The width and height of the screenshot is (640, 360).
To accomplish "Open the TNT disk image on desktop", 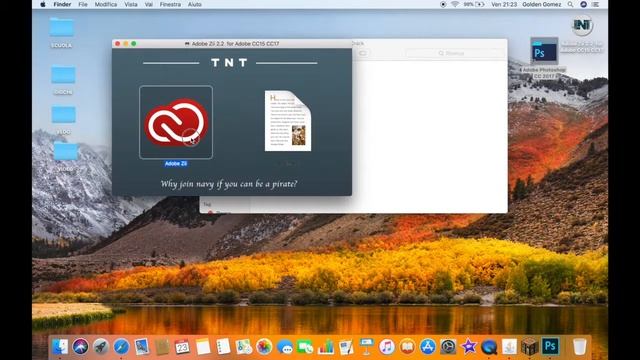I will [x=582, y=26].
